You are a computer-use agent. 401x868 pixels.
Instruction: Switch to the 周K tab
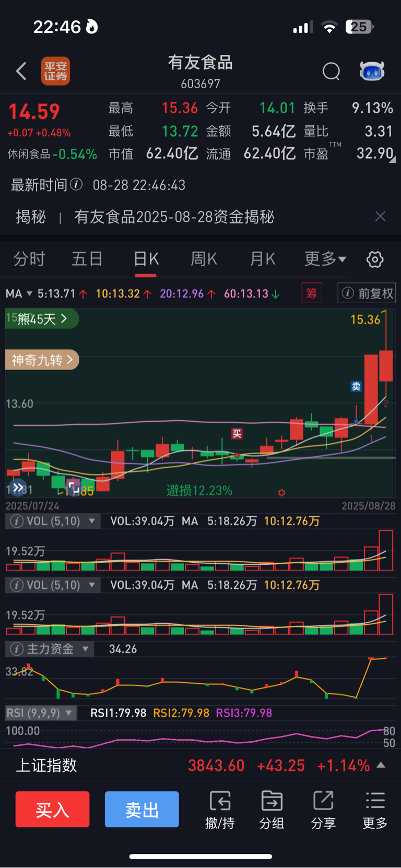point(204,259)
